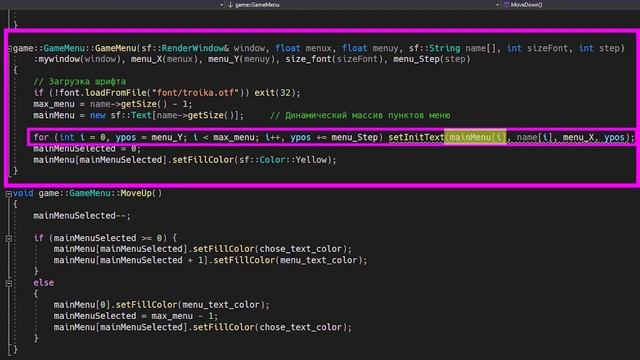Image resolution: width=640 pixels, height=360 pixels.
Task: Click the comment 'Динамический массив пунктов меню'
Action: [367, 116]
